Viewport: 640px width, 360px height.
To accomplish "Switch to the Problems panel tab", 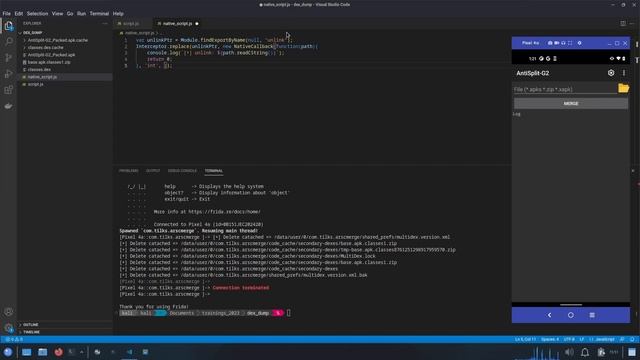I will [x=129, y=171].
